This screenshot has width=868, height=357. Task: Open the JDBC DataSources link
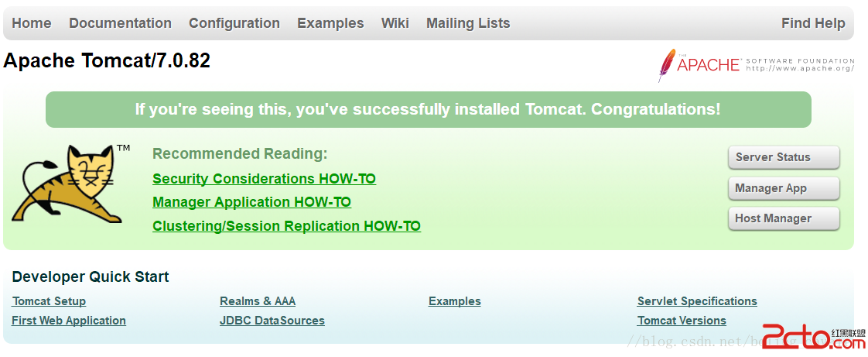(x=272, y=321)
